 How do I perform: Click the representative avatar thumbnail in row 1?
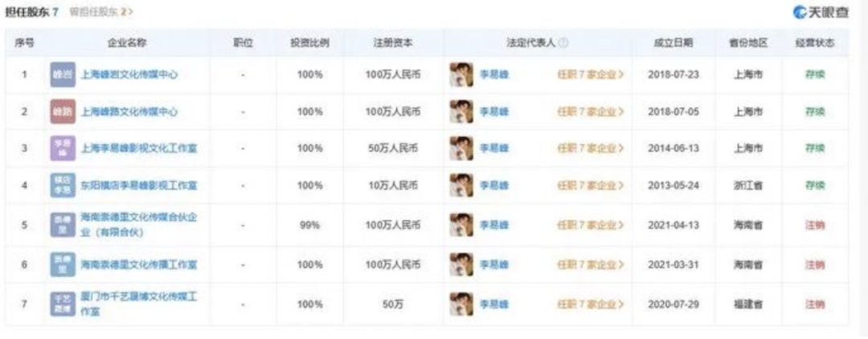pos(461,75)
